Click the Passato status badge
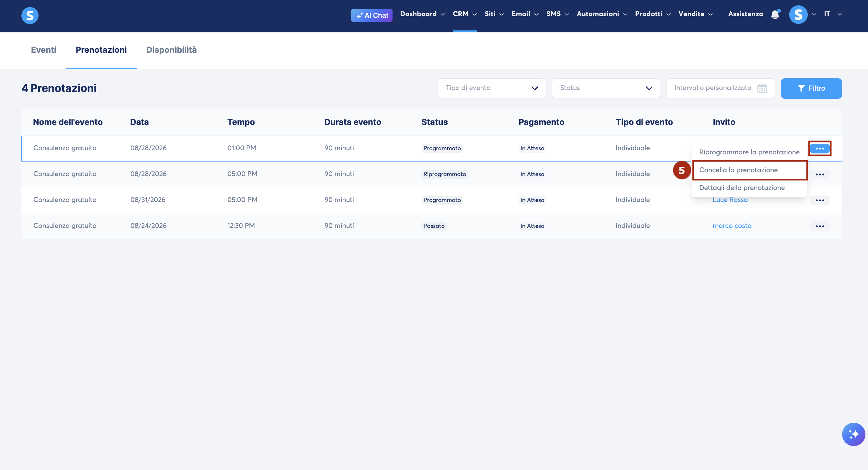 434,226
